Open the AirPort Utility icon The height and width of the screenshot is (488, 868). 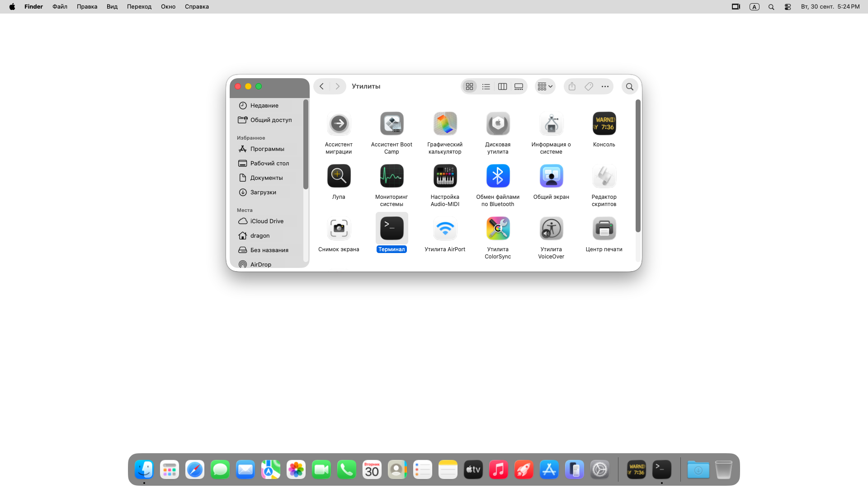point(445,229)
